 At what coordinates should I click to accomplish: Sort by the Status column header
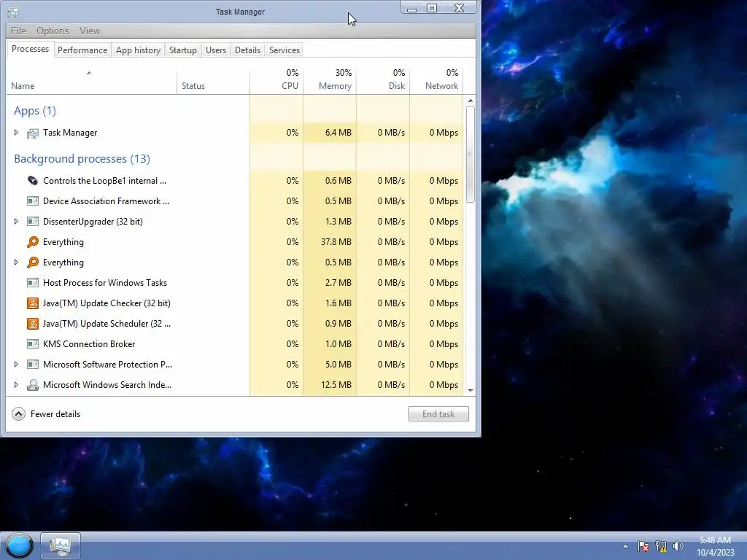[213, 80]
